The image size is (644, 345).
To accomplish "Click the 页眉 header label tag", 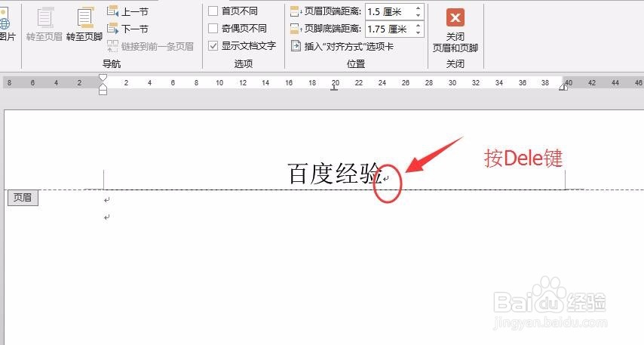I will point(23,198).
